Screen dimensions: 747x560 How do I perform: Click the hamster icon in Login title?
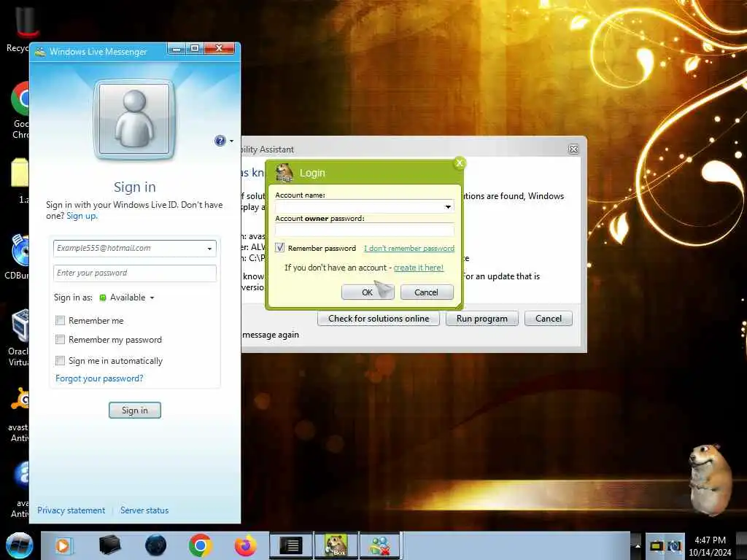coord(285,173)
